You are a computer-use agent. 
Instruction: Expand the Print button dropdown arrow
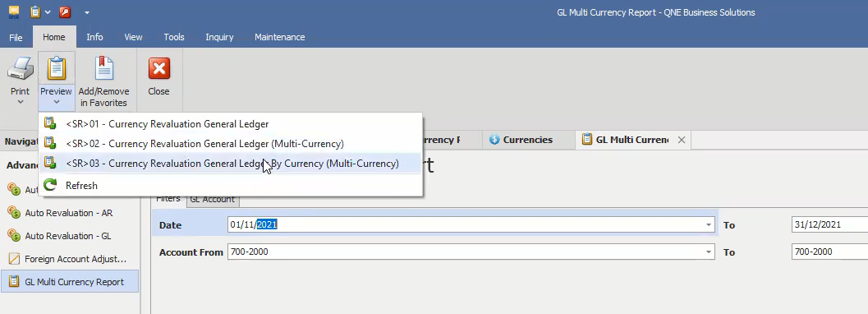20,102
